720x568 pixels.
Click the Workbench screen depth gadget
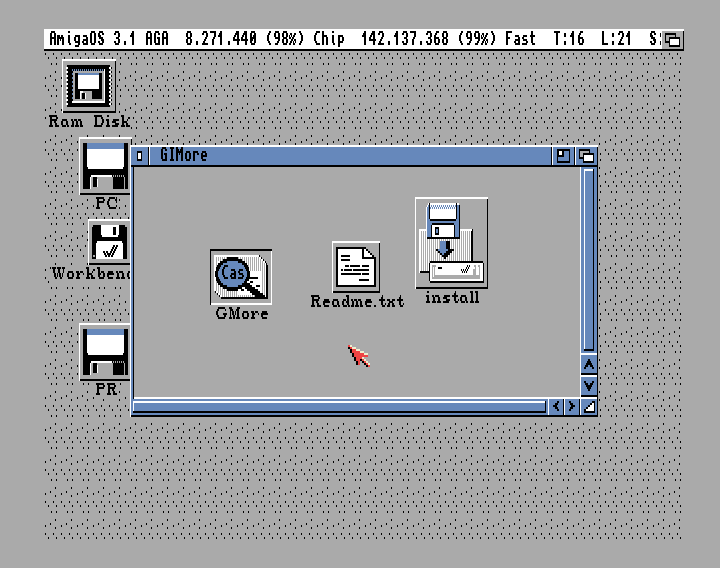coord(673,40)
